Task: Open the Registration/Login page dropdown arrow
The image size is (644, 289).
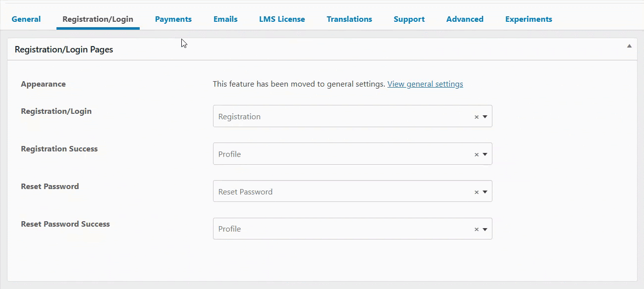Action: pos(484,116)
